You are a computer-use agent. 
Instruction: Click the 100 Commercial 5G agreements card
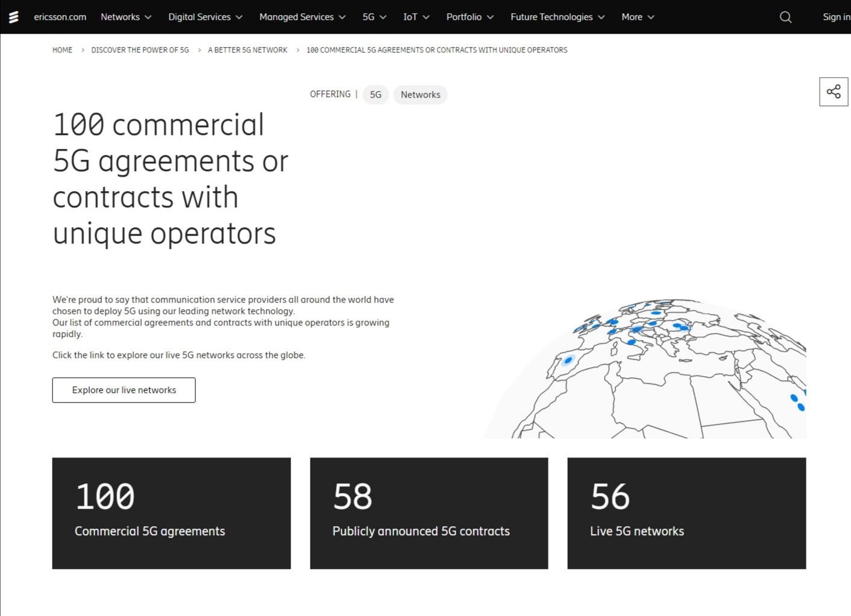pyautogui.click(x=171, y=513)
